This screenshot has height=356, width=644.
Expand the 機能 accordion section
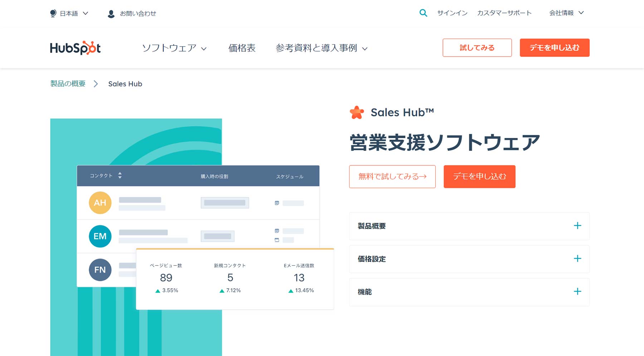[x=469, y=292]
